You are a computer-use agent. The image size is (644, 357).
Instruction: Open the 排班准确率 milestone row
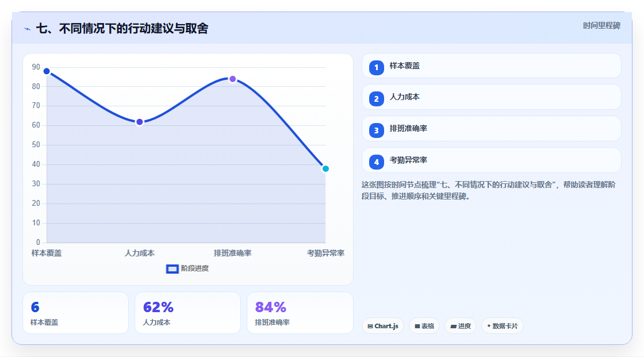[x=491, y=129]
